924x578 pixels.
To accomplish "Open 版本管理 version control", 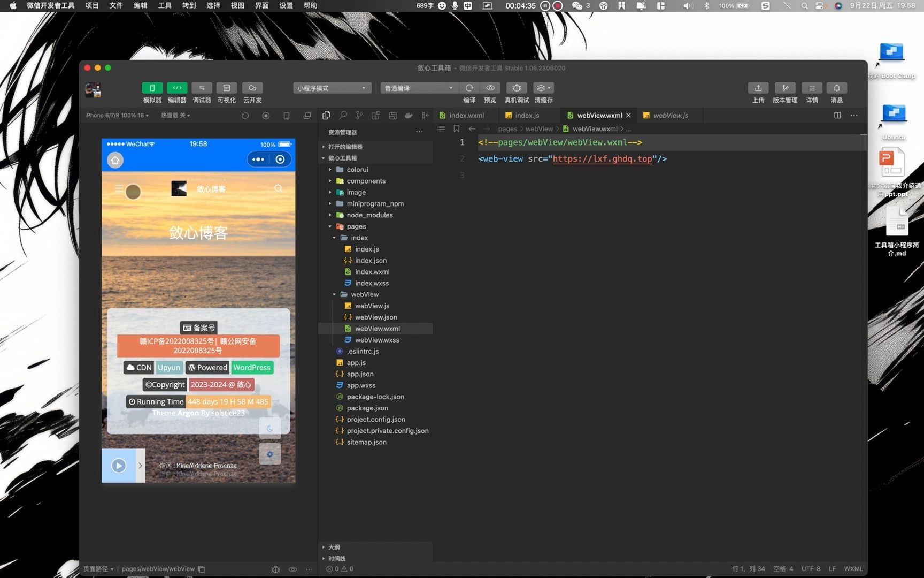I will tap(785, 88).
